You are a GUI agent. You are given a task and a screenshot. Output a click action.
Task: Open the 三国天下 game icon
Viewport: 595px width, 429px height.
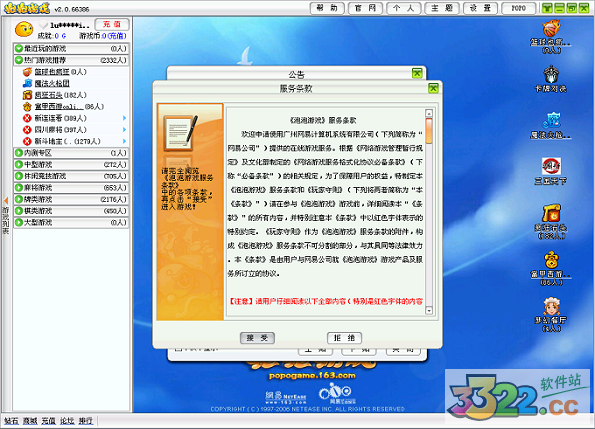tap(551, 166)
